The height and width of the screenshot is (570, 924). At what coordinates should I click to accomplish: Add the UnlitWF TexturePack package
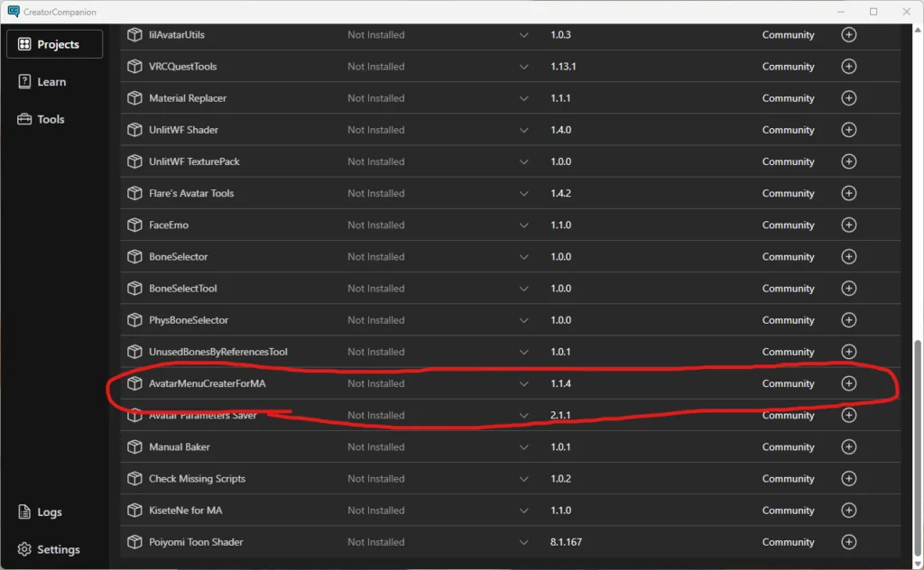(848, 161)
